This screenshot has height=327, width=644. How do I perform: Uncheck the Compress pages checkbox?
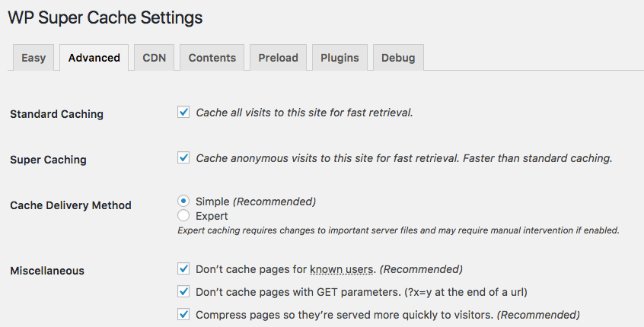tap(183, 314)
